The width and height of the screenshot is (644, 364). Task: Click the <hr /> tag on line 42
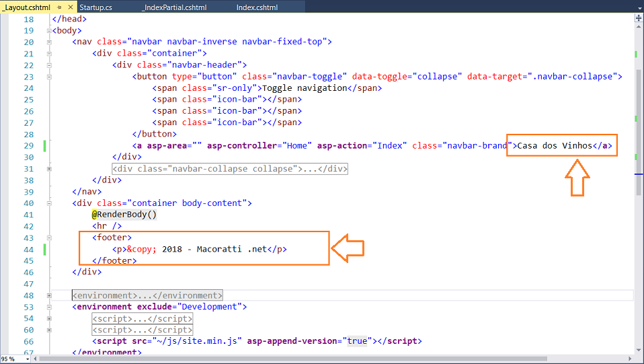click(x=107, y=226)
